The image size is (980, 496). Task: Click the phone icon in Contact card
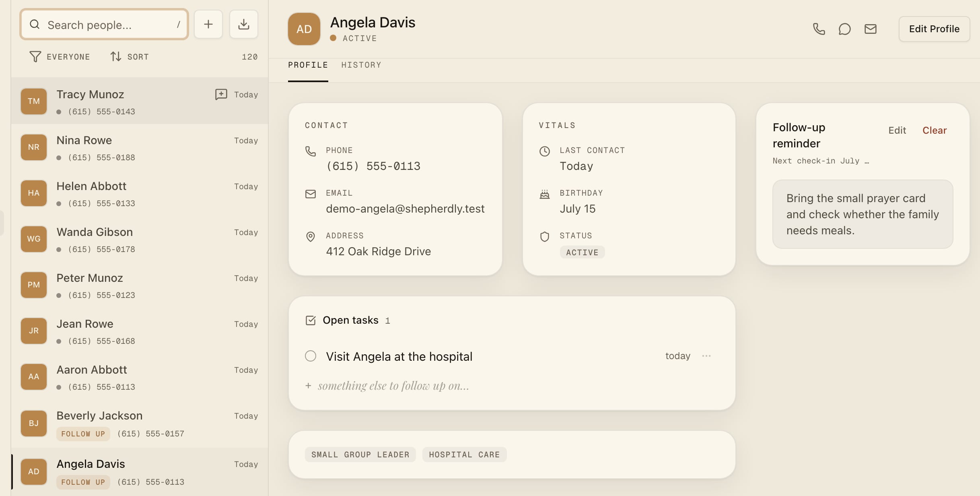point(311,151)
